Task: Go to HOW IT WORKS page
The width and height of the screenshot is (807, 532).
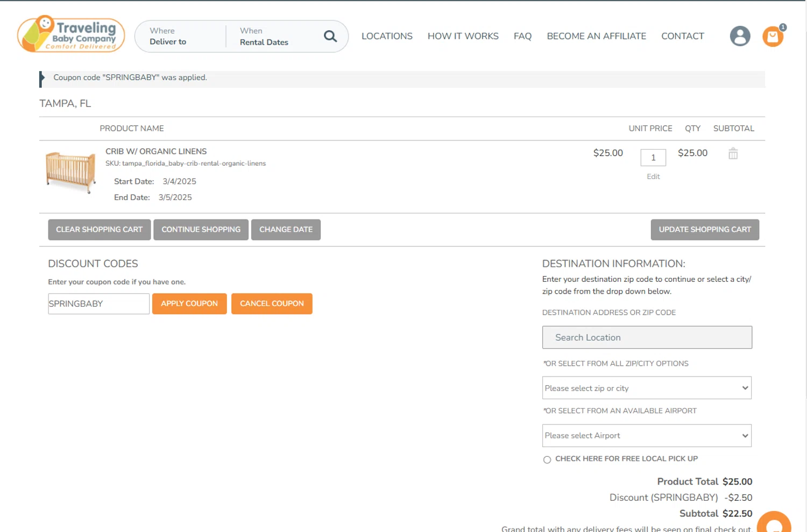Action: click(463, 36)
